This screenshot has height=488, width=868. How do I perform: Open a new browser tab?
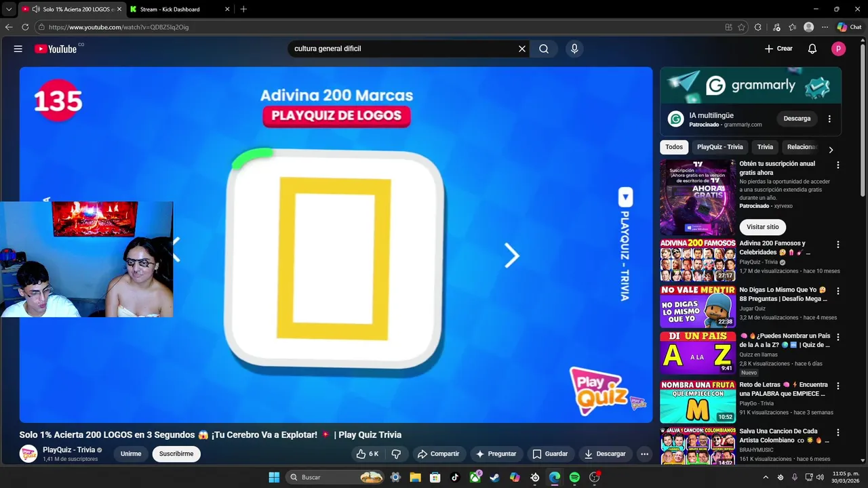(243, 9)
